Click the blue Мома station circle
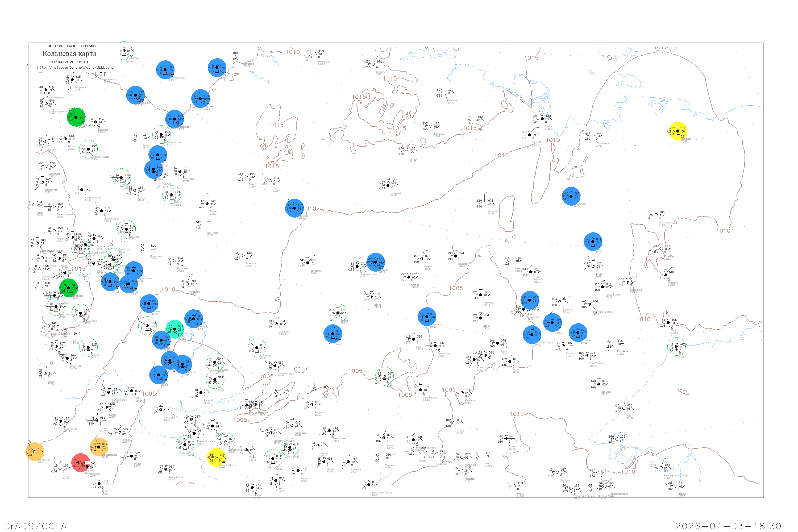Screen dimensions: 798x532 593,242
